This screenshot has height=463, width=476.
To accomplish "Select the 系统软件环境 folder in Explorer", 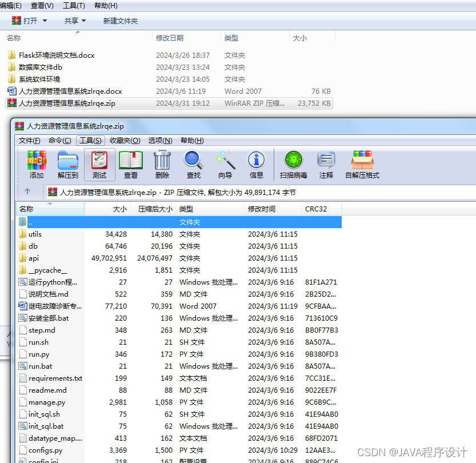I will [169, 79].
